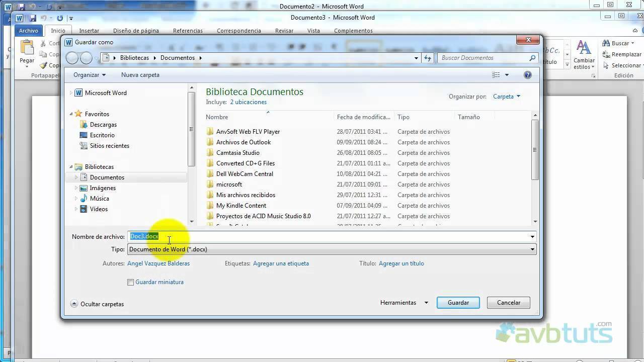Enable the Guardar miniatura checkbox
Viewport: 644px width, 362px height.
[131, 283]
